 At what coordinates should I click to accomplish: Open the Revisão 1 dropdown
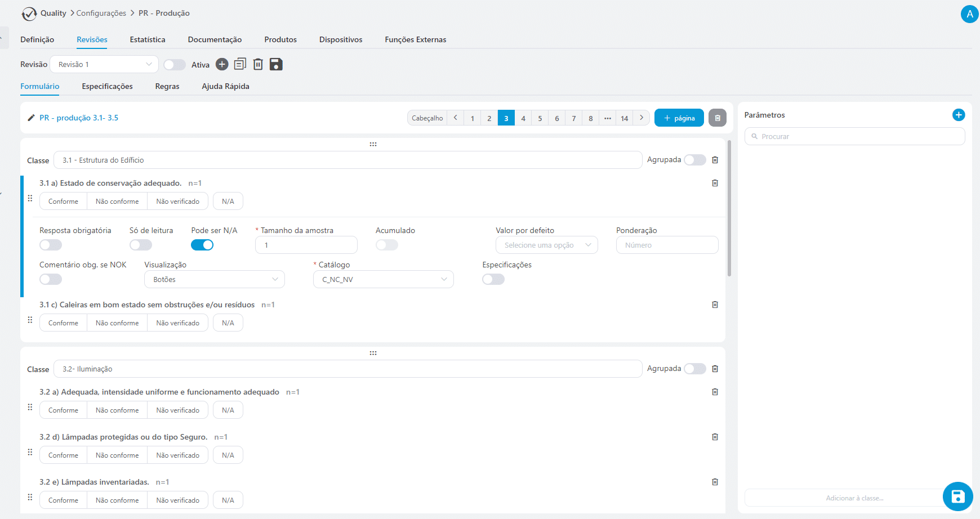104,64
